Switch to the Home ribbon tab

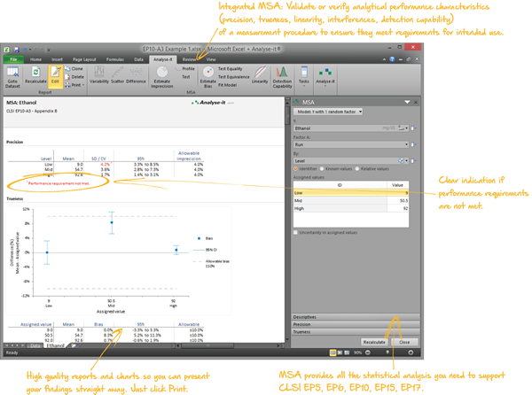pos(35,59)
